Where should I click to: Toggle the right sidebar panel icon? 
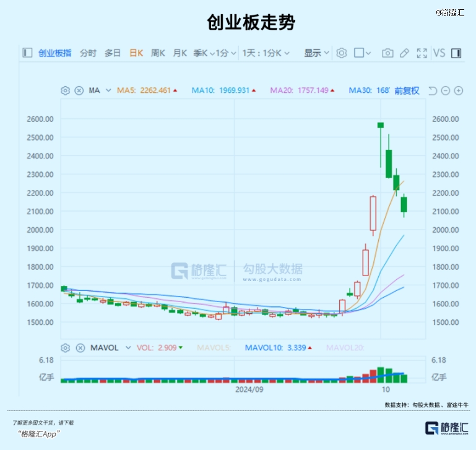point(456,53)
